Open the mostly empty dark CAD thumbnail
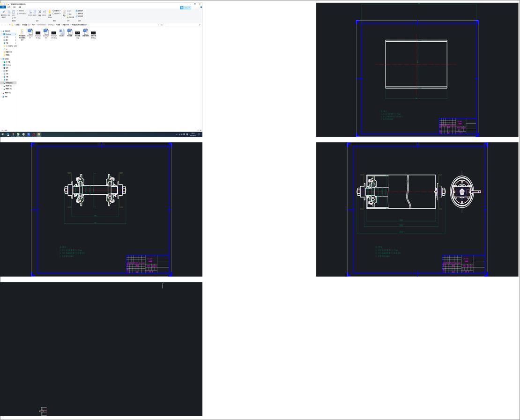 [x=101, y=349]
